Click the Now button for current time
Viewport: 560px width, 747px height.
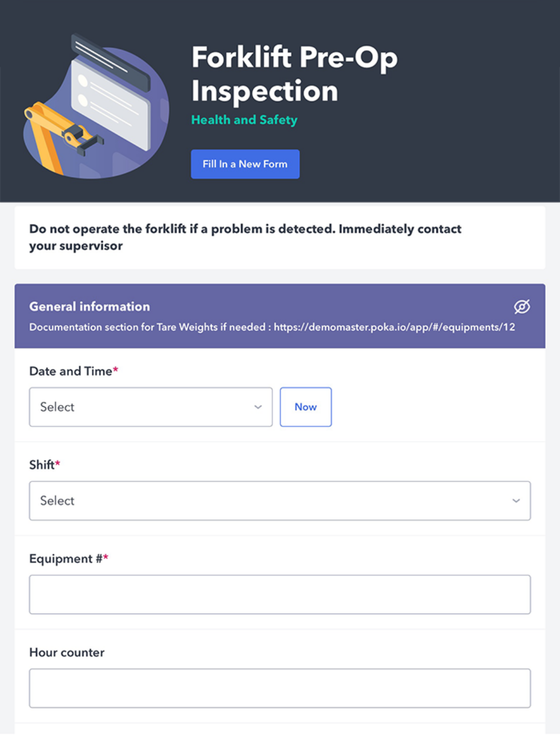[x=305, y=407]
